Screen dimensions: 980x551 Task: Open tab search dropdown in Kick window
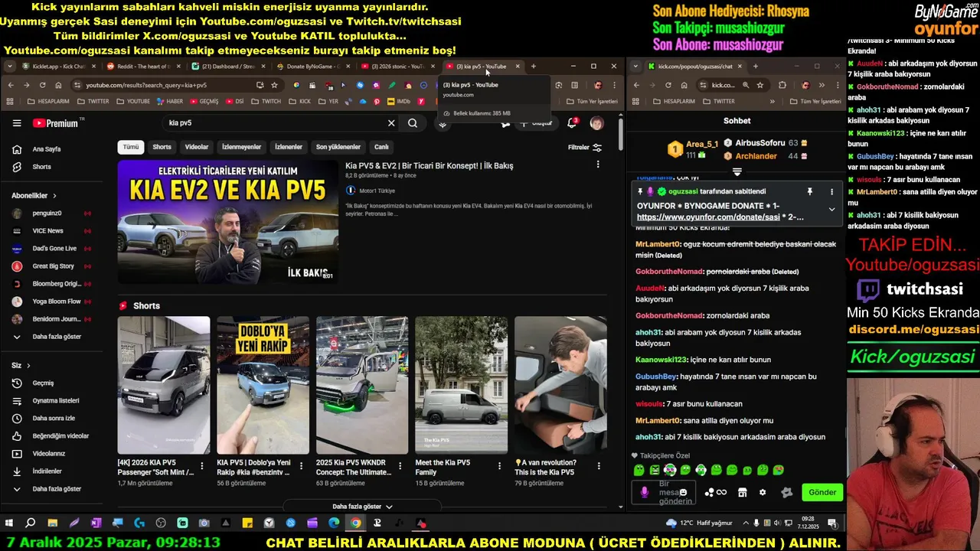[636, 67]
